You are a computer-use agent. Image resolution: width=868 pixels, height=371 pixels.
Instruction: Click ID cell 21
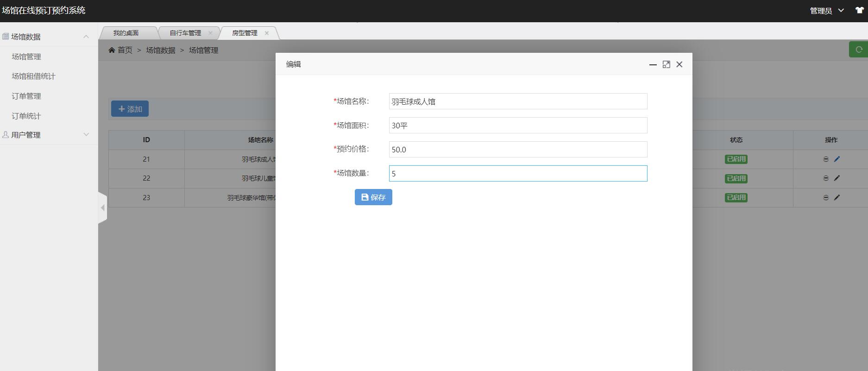(146, 159)
